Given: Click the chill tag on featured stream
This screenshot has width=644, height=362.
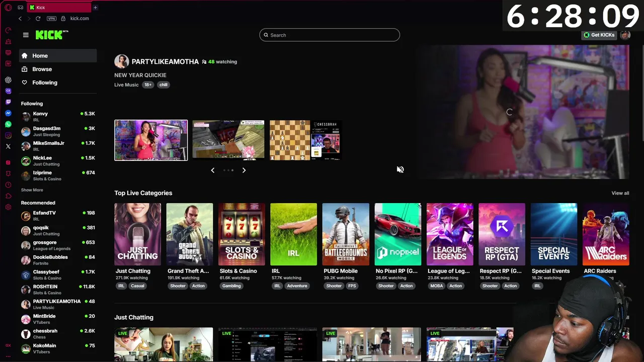Looking at the screenshot, I should pyautogui.click(x=164, y=85).
